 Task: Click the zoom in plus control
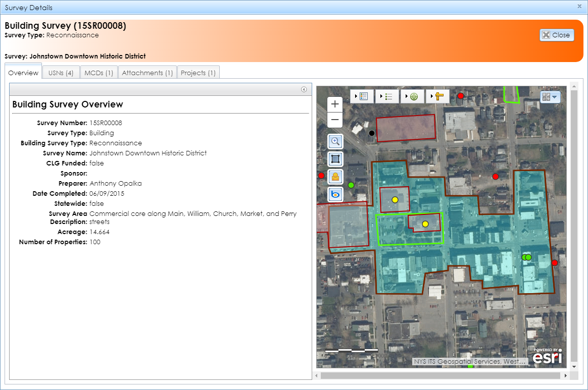coord(335,104)
